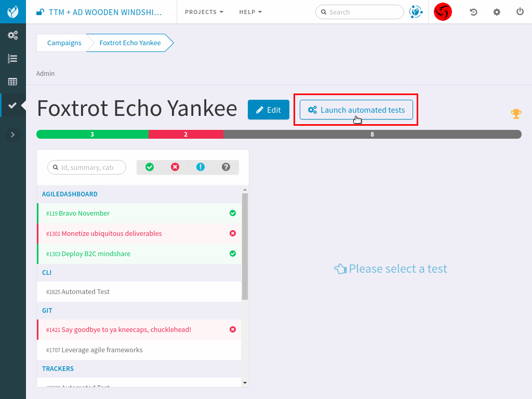Click the Tuleap logo in the sidebar
Screen dimensions: 532x399
[12, 11]
